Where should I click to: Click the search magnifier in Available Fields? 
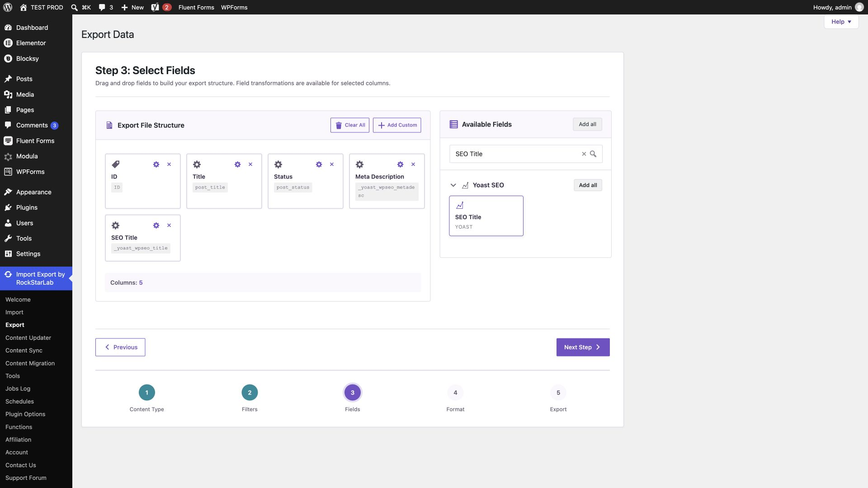593,154
